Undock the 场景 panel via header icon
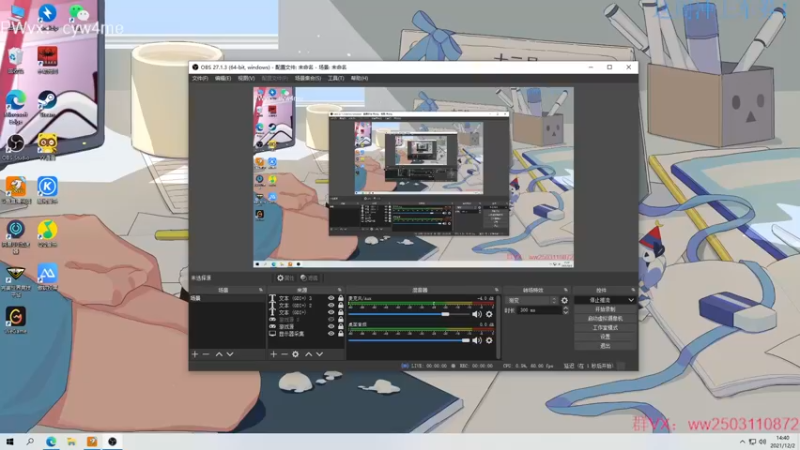800x450 pixels. click(261, 290)
